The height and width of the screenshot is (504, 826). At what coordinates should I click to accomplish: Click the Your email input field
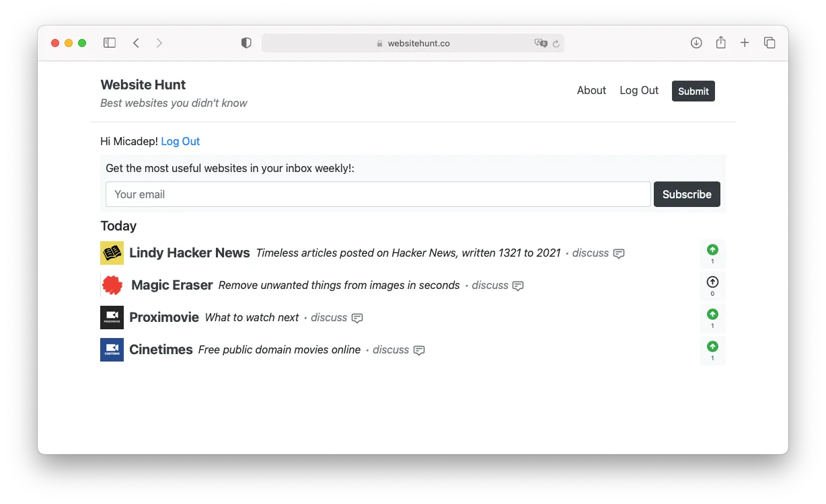point(378,194)
